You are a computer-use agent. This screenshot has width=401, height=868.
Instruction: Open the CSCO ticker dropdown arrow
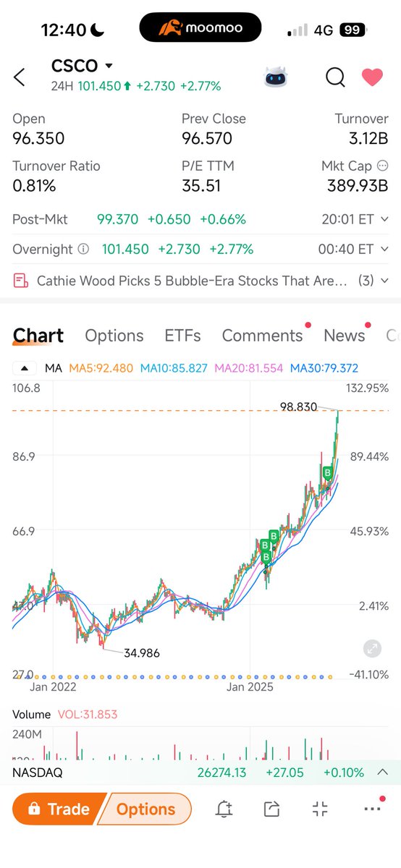[x=109, y=67]
